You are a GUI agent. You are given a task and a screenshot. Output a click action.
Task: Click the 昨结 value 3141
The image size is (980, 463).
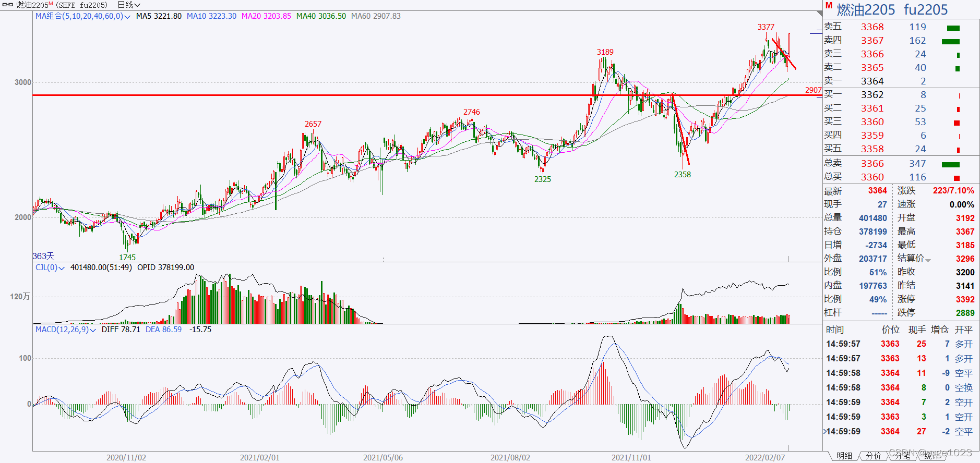pyautogui.click(x=965, y=286)
